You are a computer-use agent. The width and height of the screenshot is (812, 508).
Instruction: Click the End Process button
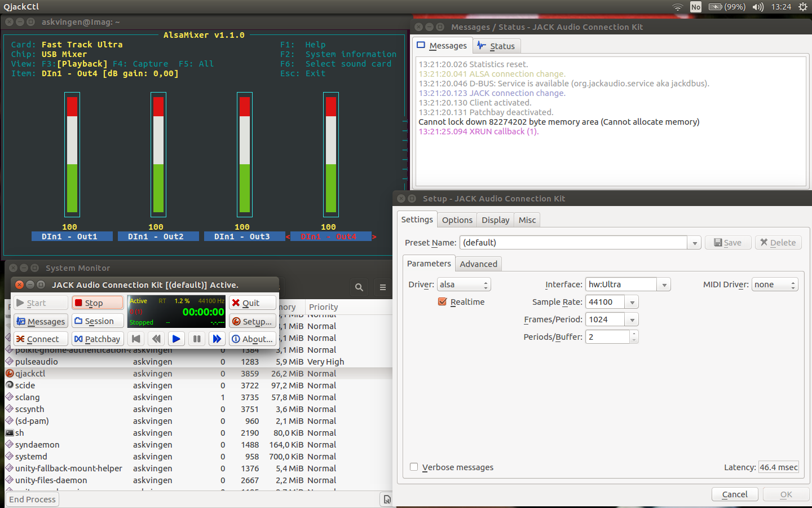[33, 500]
